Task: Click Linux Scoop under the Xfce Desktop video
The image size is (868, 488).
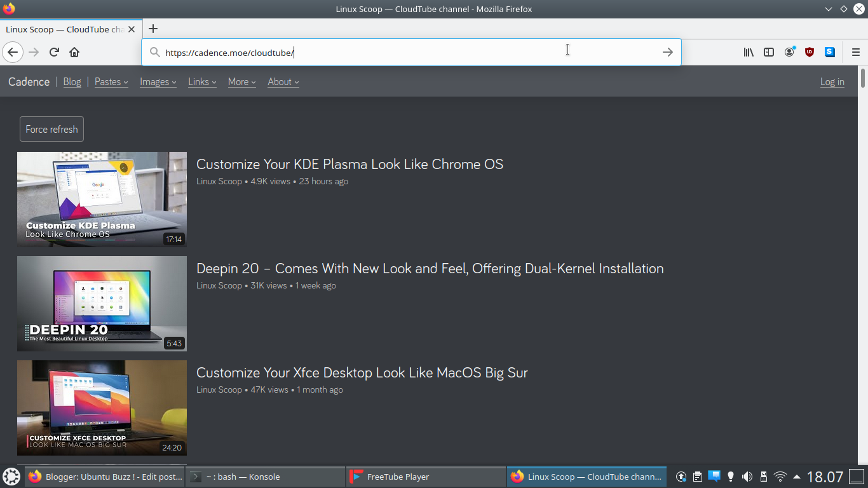Action: pos(219,390)
